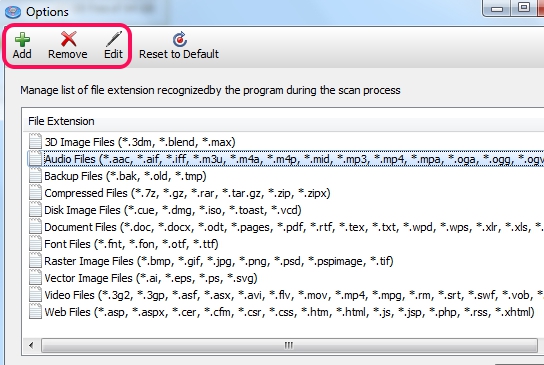Maximize the Options window
The width and height of the screenshot is (544, 365).
pos(524,8)
